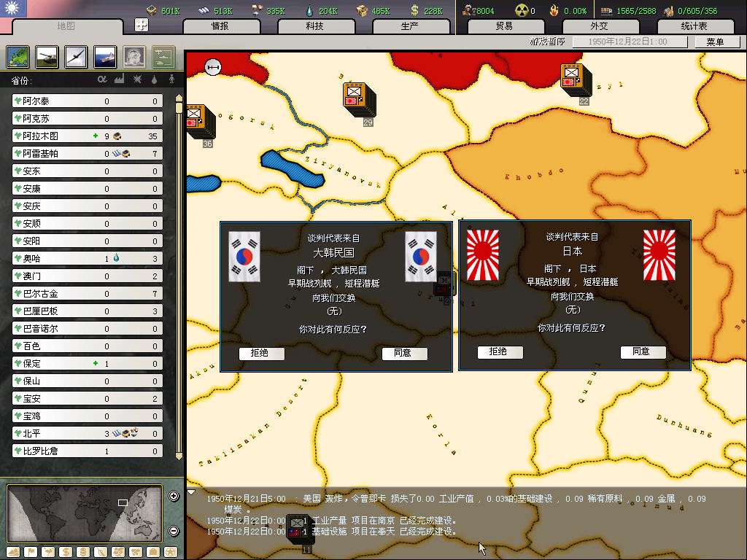Screen dimensions: 747x560
Task: Select province 阿拉木图 in the list
Action: pos(88,136)
